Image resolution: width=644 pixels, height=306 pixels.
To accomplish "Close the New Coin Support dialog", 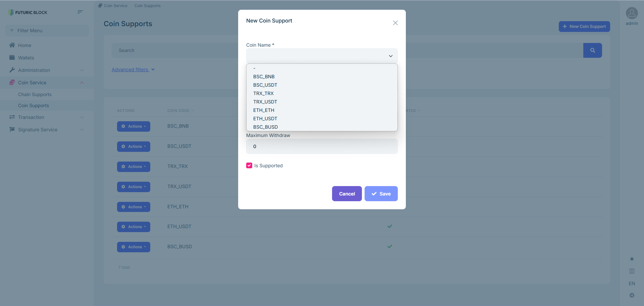I will [395, 23].
